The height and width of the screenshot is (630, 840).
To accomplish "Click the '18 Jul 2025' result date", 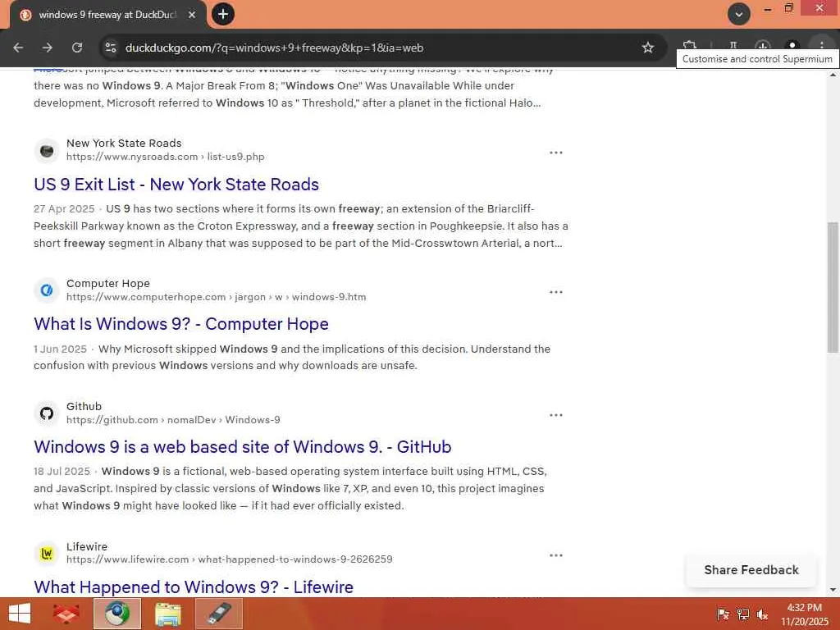I will tap(62, 472).
